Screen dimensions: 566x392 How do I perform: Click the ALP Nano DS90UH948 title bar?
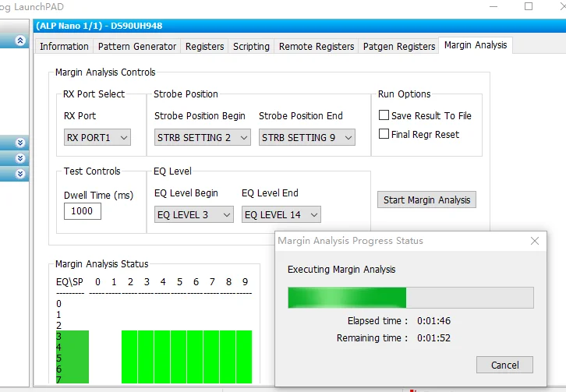(300, 26)
